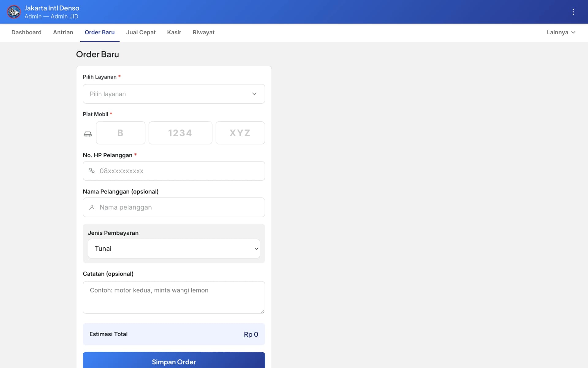Click the Nama Pelanggan (opsional) label

click(121, 192)
